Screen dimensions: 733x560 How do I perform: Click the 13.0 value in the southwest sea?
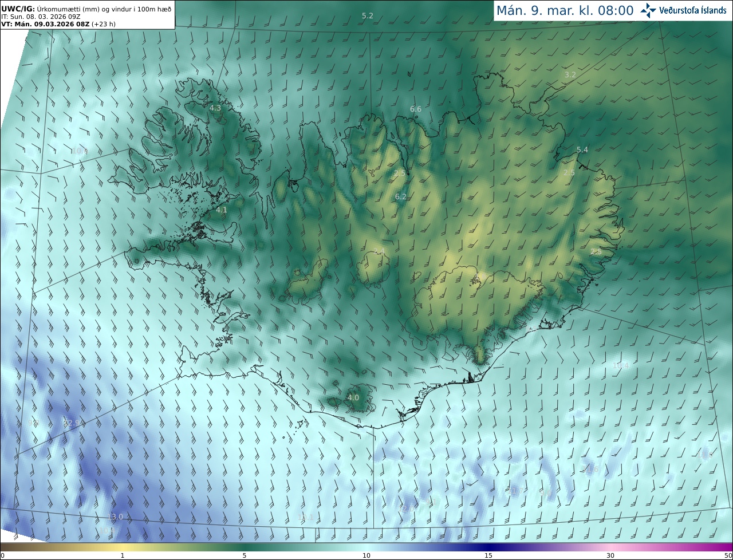(x=115, y=517)
